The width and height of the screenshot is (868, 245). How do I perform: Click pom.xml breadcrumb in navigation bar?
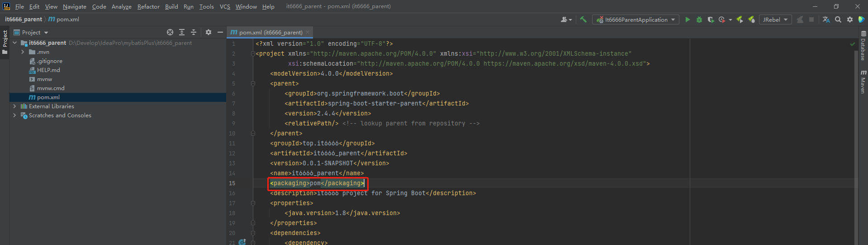pyautogui.click(x=64, y=19)
